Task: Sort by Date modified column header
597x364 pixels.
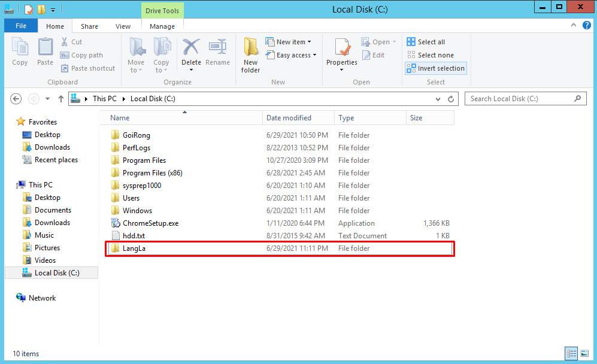Action: [x=289, y=118]
